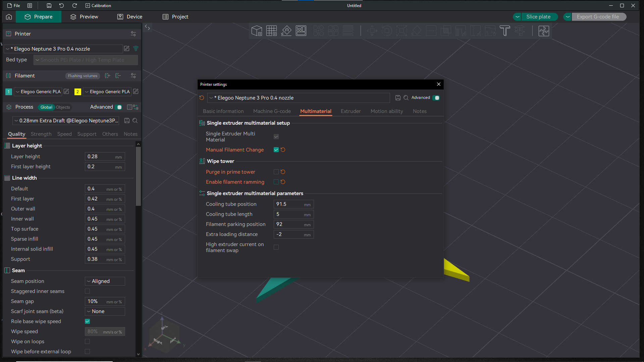Save printer preset in dialog
644x362 pixels.
[398, 98]
